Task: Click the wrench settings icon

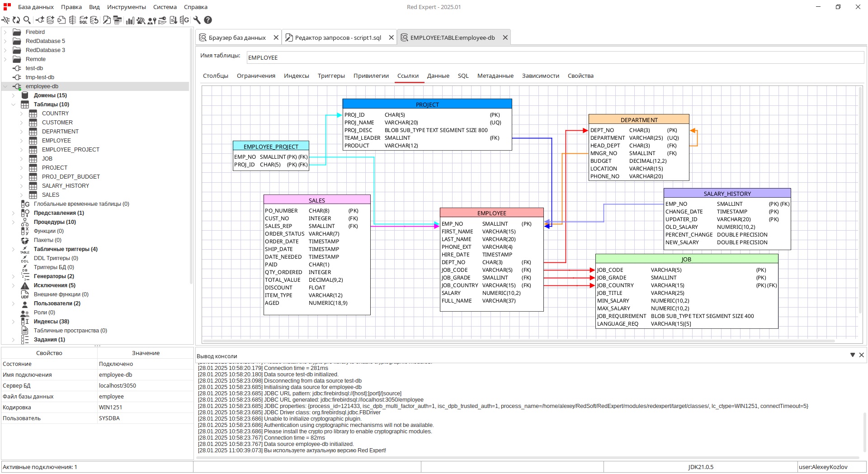Action: (x=197, y=20)
